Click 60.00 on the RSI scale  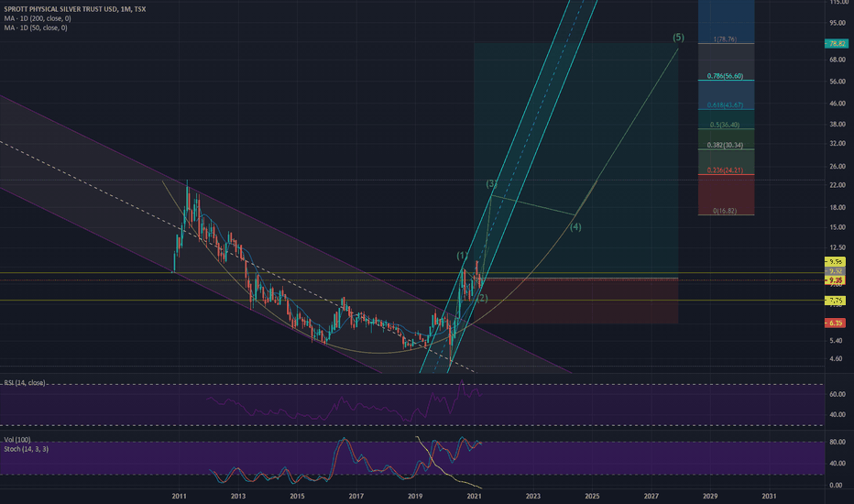(838, 394)
